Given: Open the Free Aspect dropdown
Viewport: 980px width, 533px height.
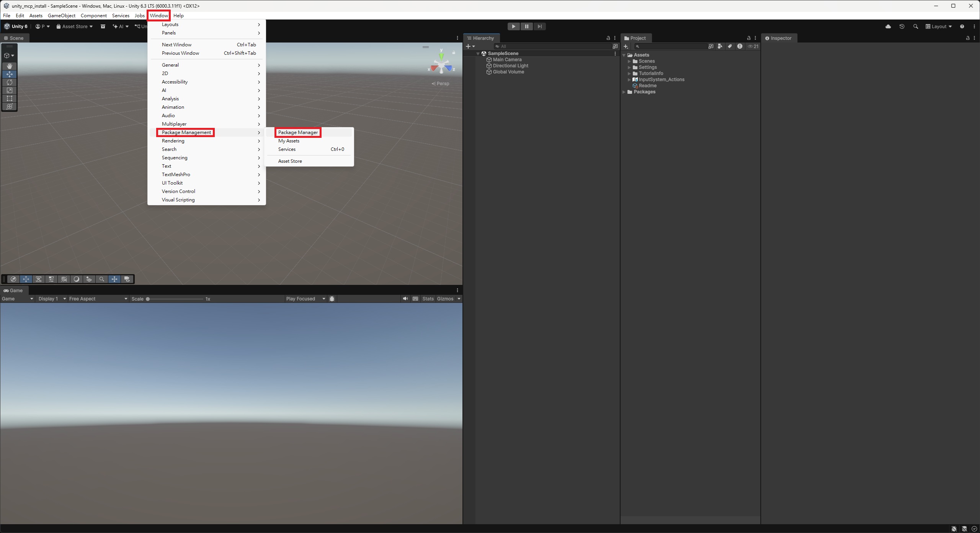Looking at the screenshot, I should coord(98,299).
